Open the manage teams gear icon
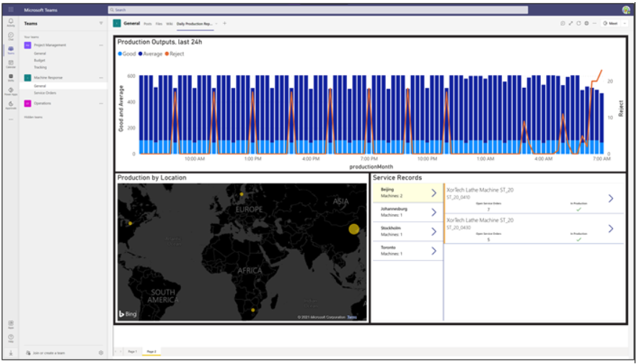Screen dimensions: 639x364 coord(101,352)
